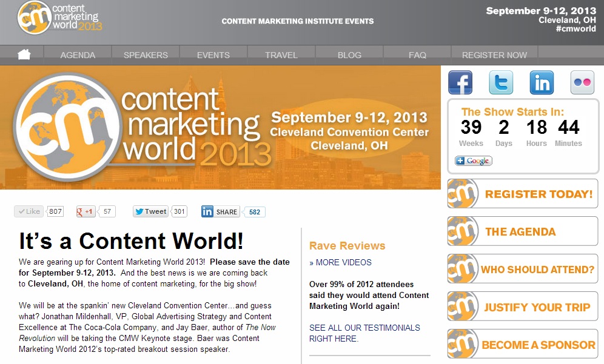Click the 57 Google plus count
The width and height of the screenshot is (604, 364).
[x=107, y=211]
